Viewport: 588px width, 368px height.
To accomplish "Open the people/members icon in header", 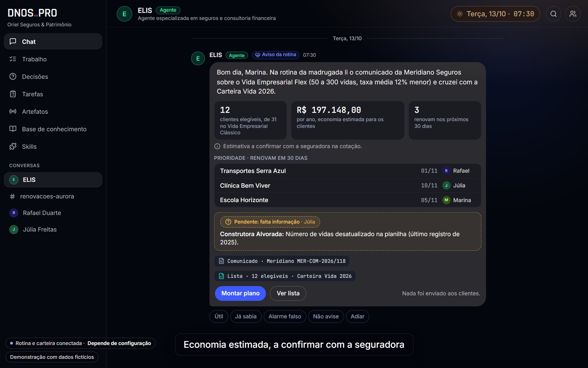I will [573, 14].
